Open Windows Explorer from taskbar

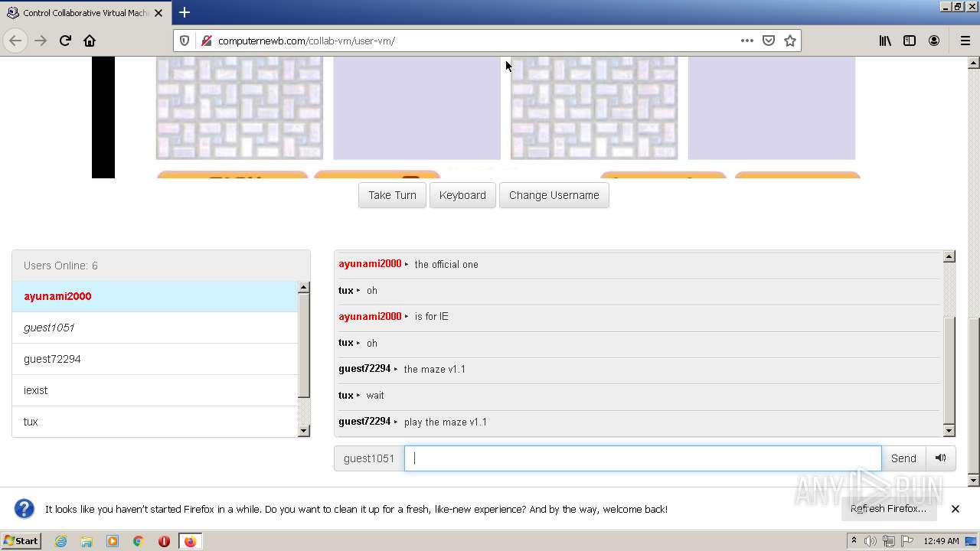click(x=87, y=541)
